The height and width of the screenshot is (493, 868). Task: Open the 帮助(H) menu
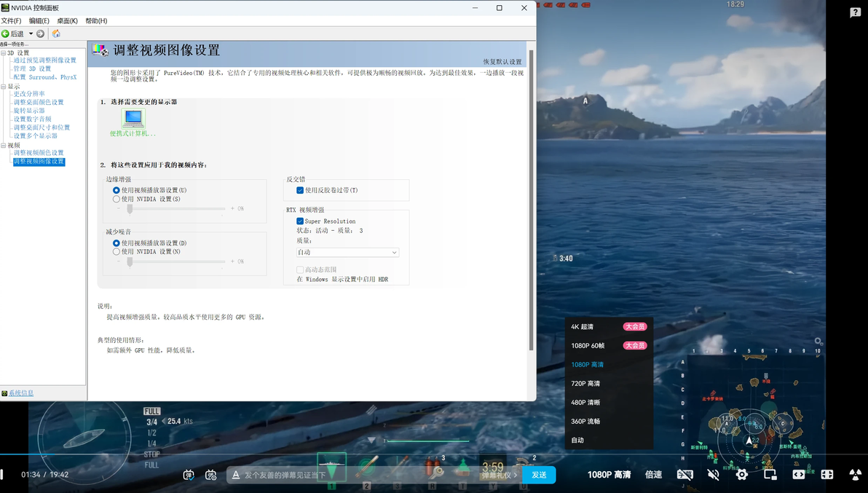point(96,21)
